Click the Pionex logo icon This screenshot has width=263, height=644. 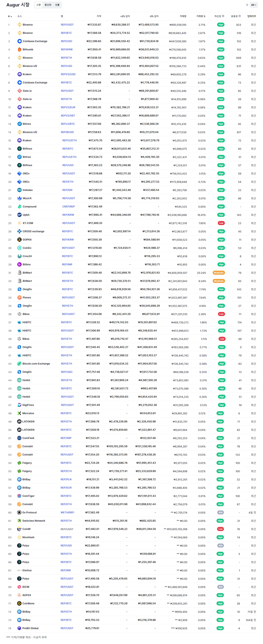[x=19, y=297]
